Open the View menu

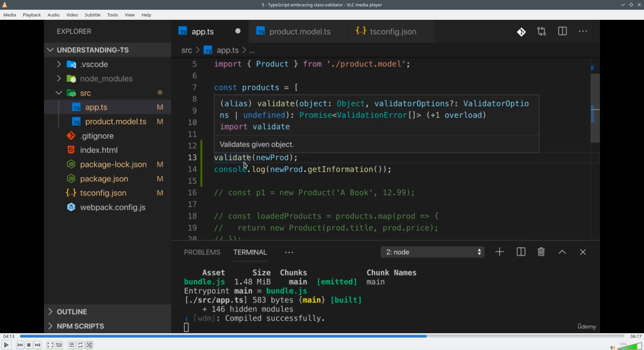(130, 15)
